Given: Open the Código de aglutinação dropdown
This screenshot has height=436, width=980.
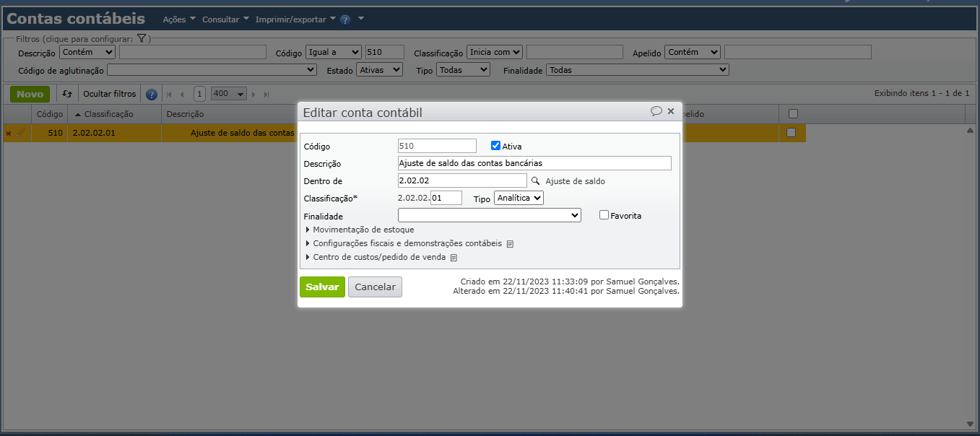Looking at the screenshot, I should [x=212, y=70].
